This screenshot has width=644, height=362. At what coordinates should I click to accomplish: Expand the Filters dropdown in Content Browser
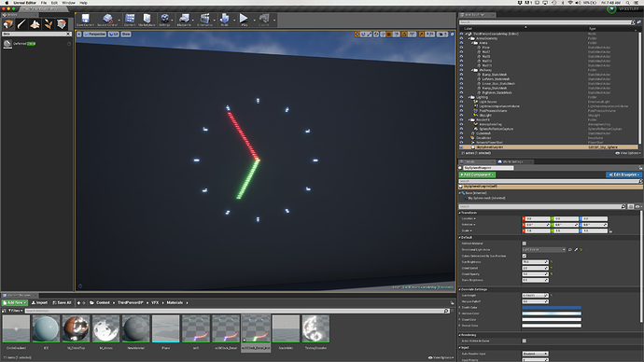(x=15, y=311)
